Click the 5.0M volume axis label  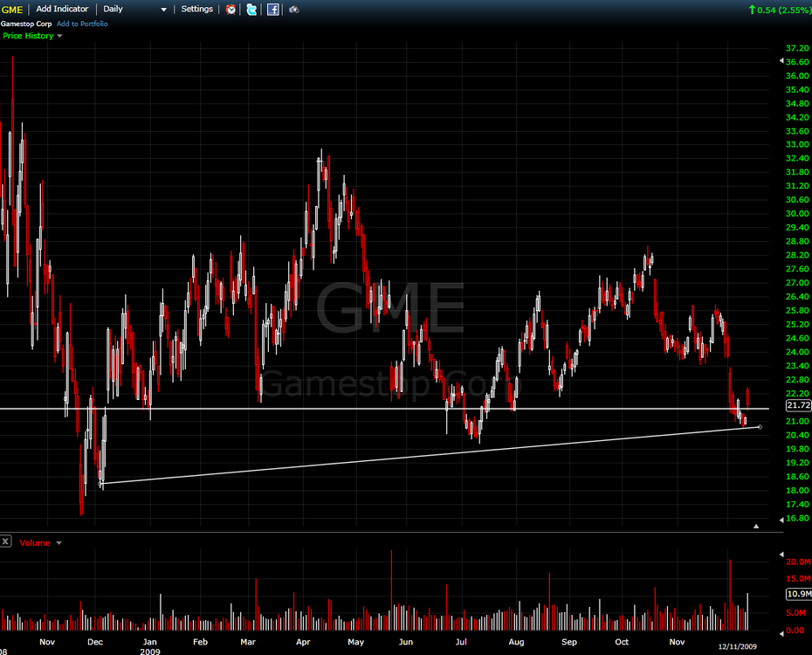796,612
